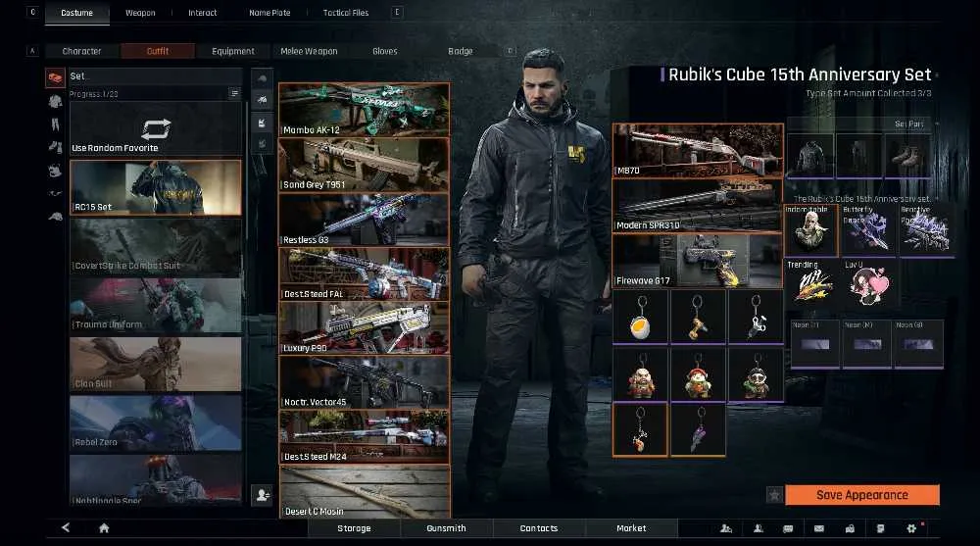Choose the Modern SPR310 skin

pos(698,205)
